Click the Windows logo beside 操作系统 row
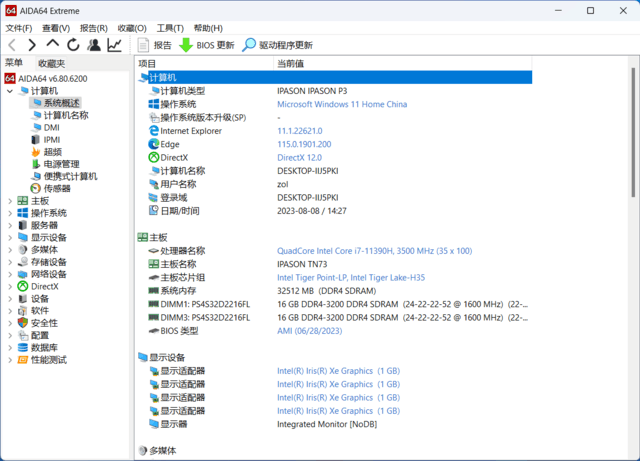 coord(153,104)
